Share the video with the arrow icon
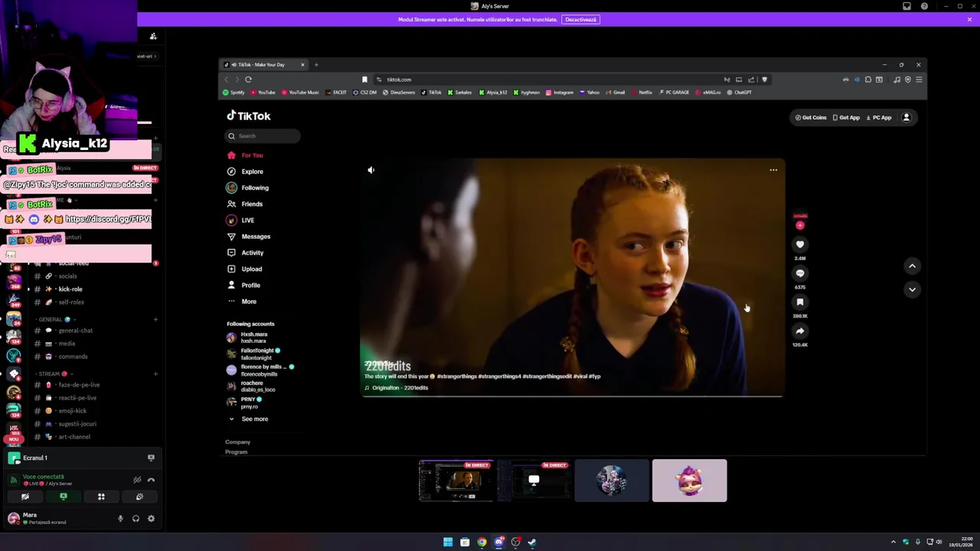Viewport: 980px width, 551px height. click(800, 331)
